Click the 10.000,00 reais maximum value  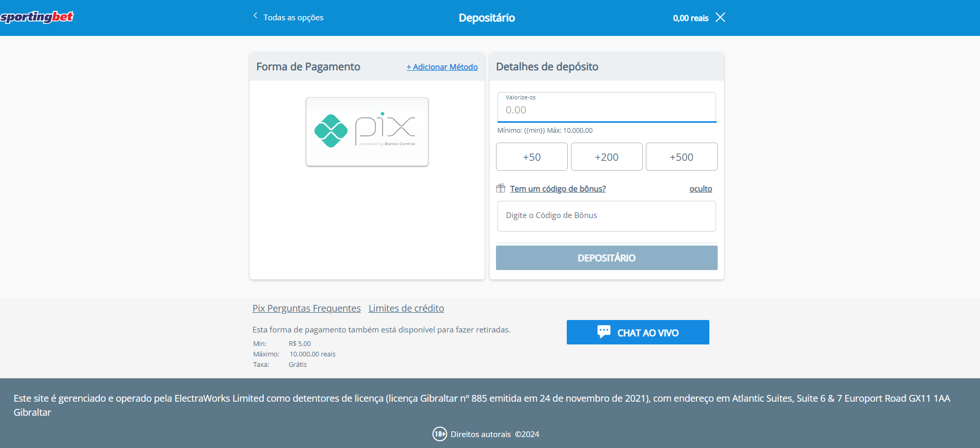(x=312, y=354)
